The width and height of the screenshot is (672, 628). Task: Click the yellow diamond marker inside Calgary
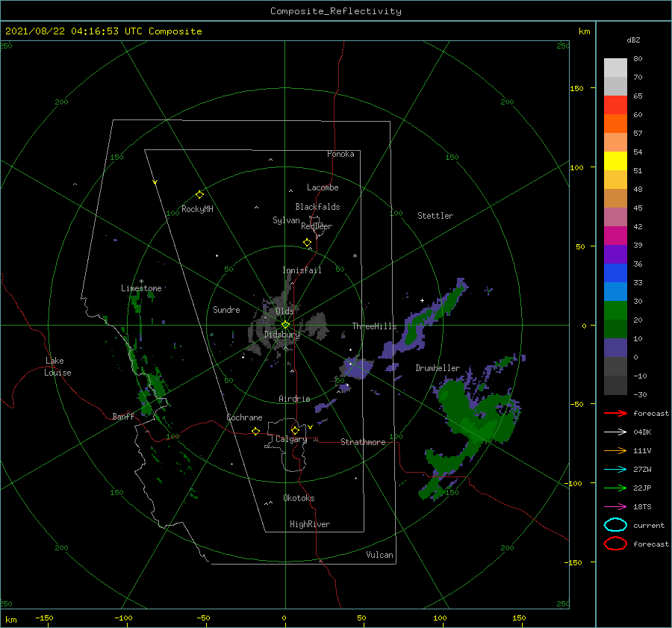point(295,430)
